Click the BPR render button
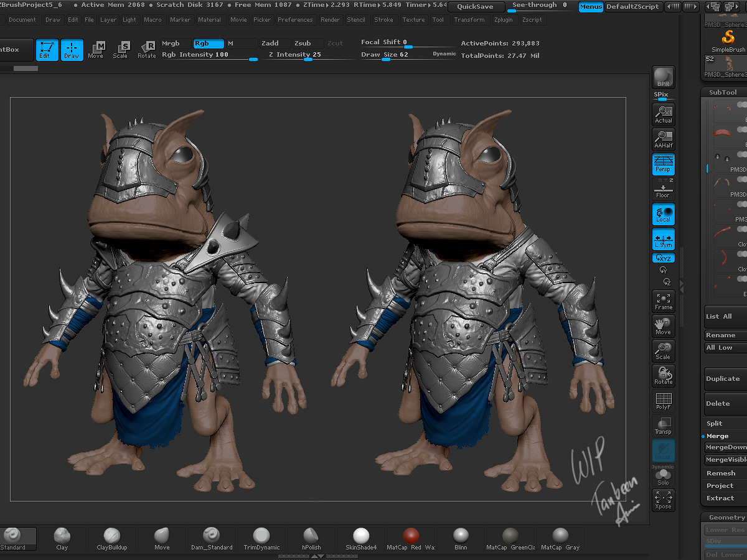 [663, 77]
